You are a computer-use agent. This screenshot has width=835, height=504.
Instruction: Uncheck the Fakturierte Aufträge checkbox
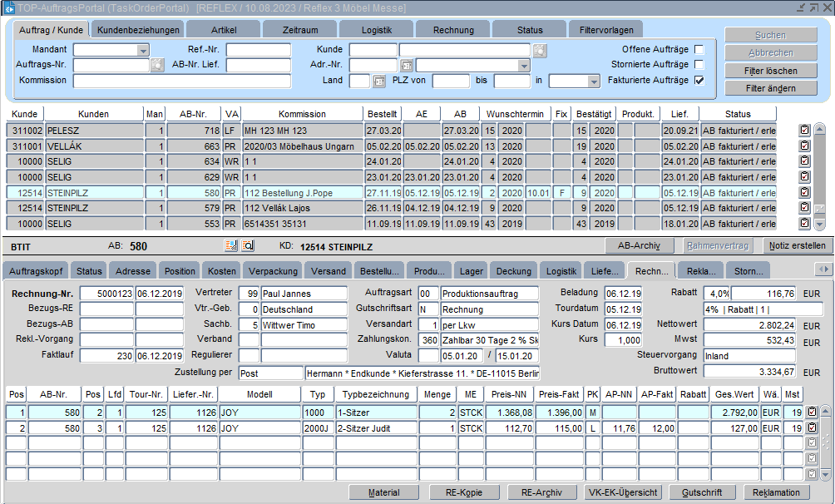pyautogui.click(x=699, y=81)
